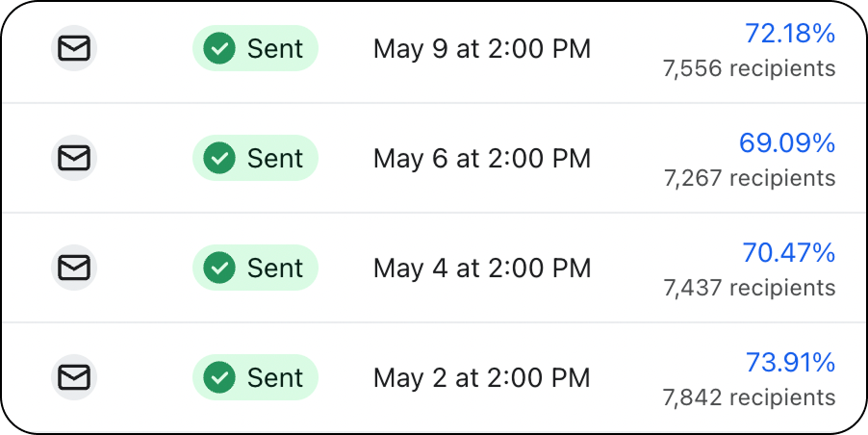Select the May 9 at 2:00 PM timestamp
The height and width of the screenshot is (435, 868).
[x=482, y=49]
